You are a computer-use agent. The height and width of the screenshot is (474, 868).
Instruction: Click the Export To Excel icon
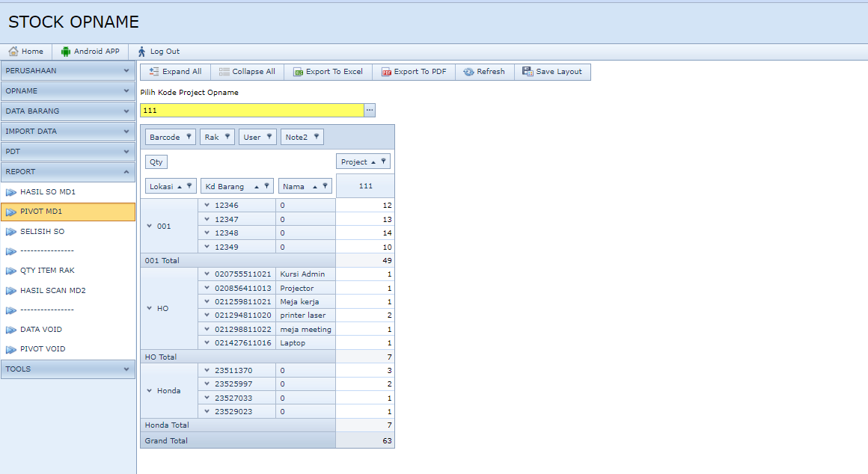299,72
